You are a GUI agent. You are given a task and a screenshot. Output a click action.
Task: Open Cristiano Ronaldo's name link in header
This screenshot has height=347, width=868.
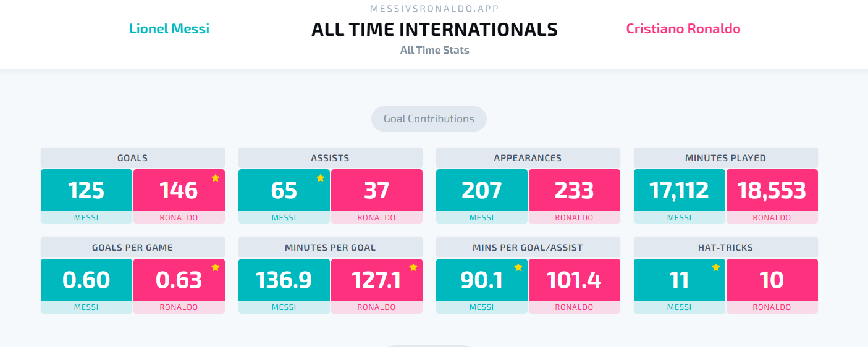click(x=683, y=28)
